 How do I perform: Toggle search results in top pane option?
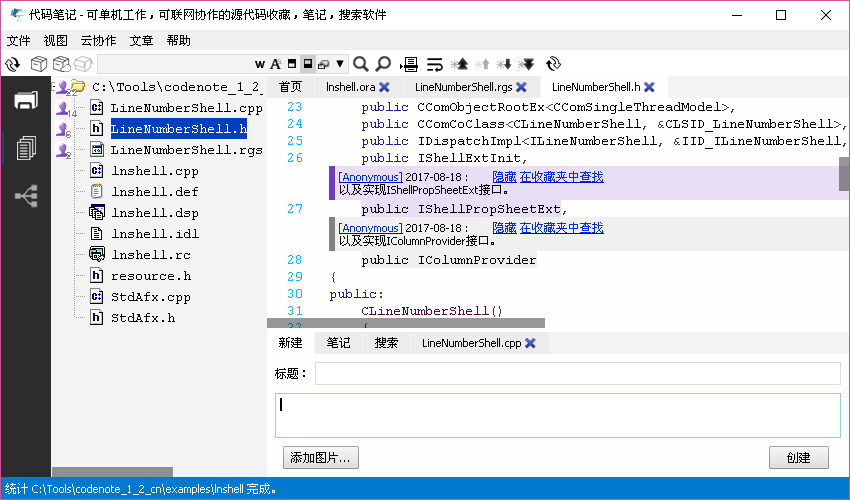click(x=292, y=64)
